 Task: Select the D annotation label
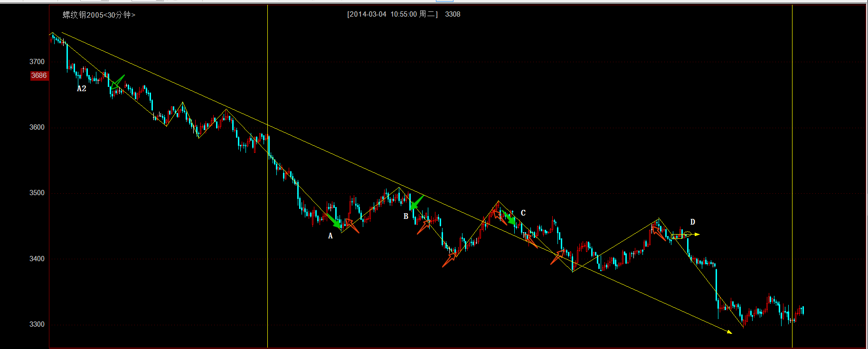[692, 222]
